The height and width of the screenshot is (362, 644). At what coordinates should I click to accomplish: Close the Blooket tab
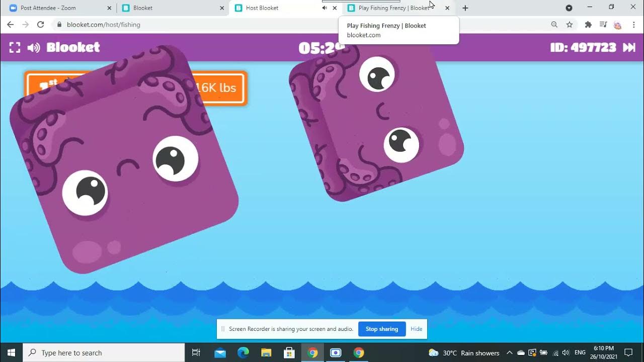tap(222, 8)
